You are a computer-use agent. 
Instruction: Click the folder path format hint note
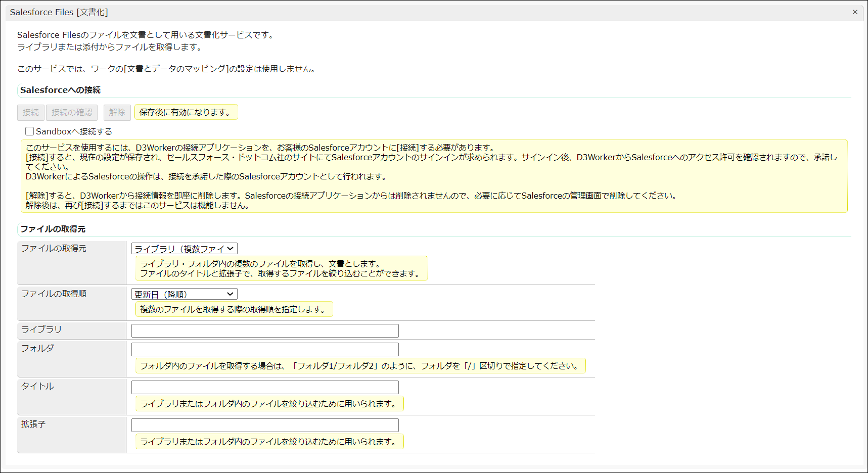click(360, 366)
